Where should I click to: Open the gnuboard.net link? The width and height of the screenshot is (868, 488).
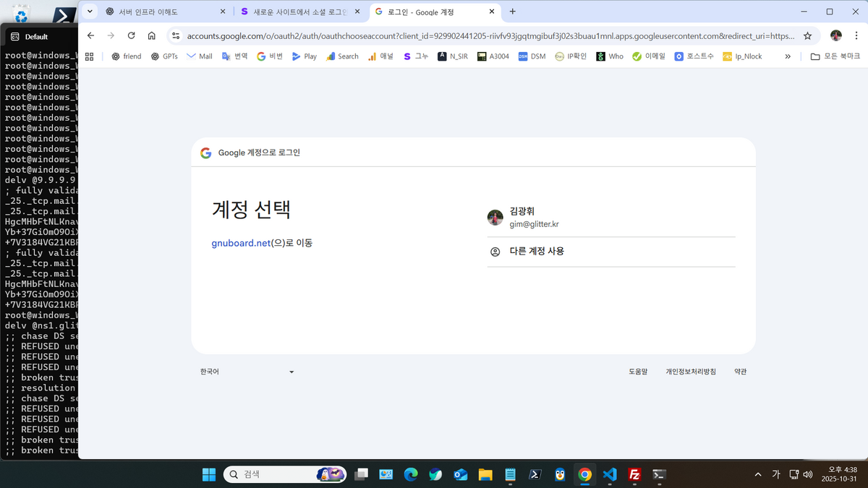(x=240, y=243)
